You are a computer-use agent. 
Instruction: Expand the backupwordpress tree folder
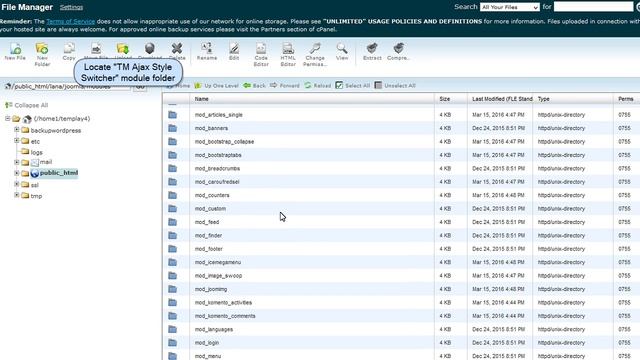coord(17,130)
